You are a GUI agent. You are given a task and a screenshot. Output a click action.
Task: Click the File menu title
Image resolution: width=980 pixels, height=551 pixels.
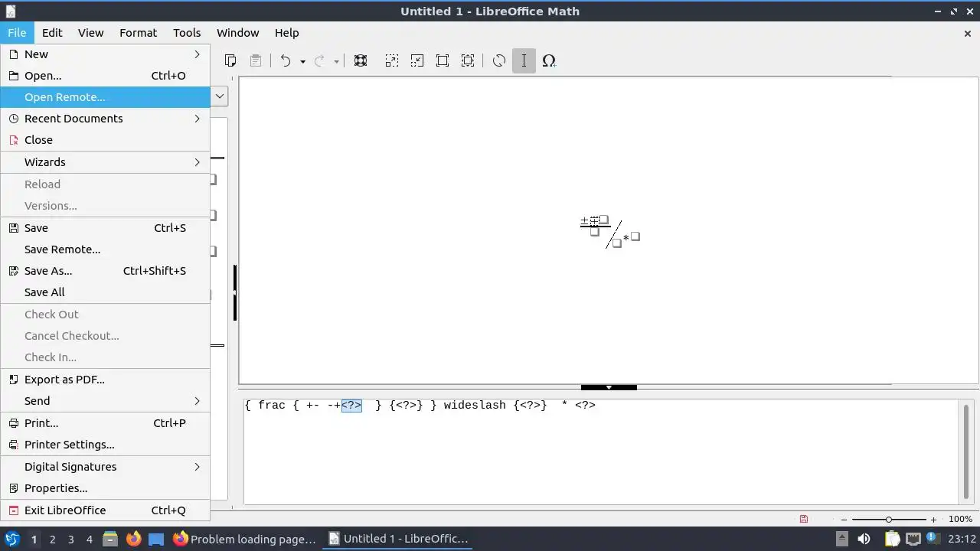click(x=17, y=33)
